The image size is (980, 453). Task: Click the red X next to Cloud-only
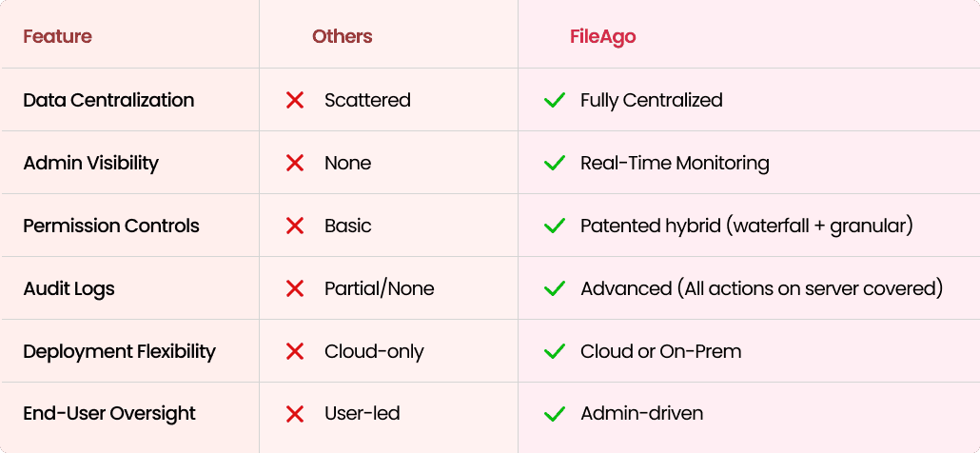tap(294, 351)
